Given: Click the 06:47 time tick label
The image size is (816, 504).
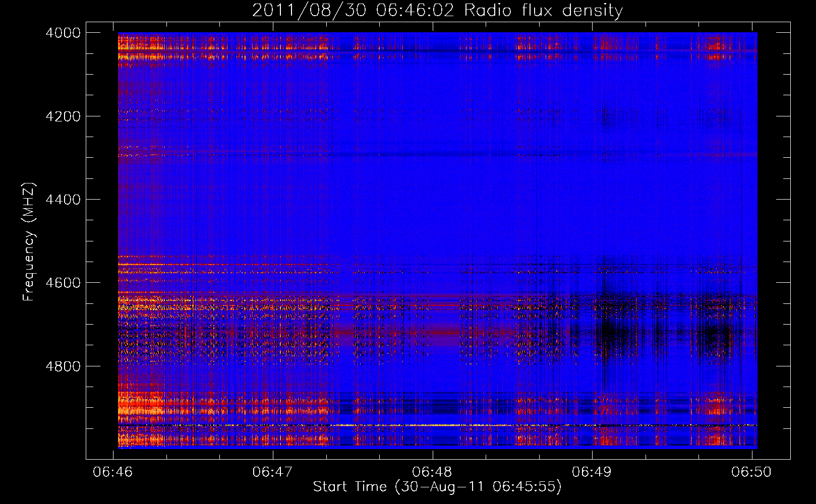Looking at the screenshot, I should (x=273, y=472).
